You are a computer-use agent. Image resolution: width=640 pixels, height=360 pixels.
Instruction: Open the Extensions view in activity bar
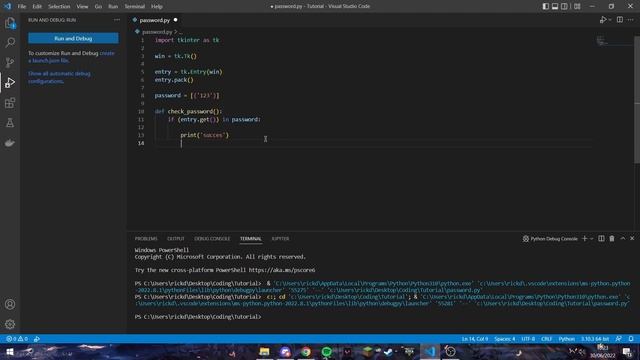click(x=10, y=103)
